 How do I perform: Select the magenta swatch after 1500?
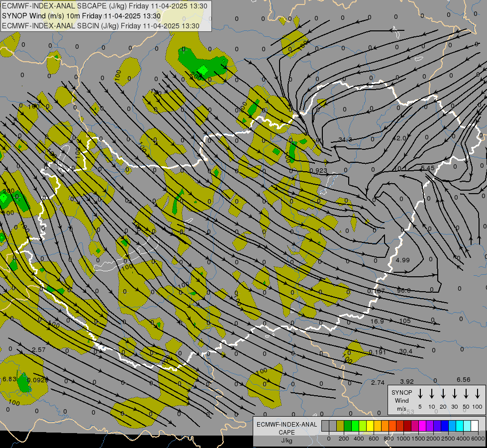point(422,426)
